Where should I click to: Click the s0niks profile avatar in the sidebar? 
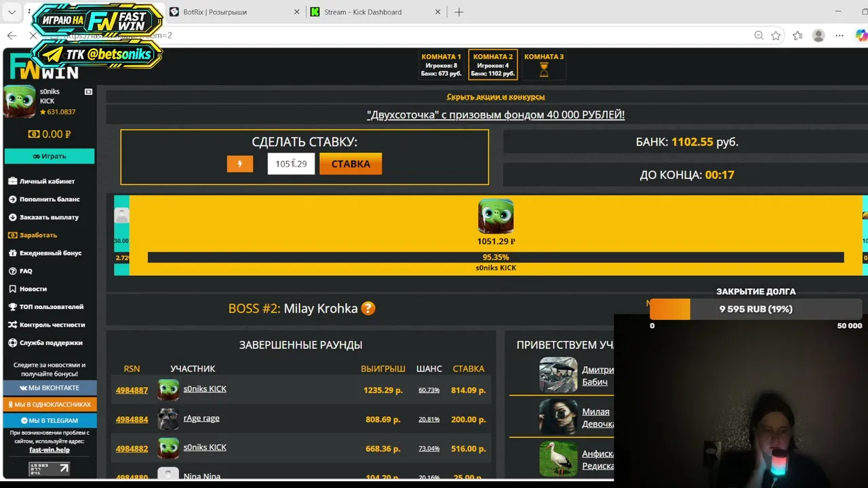(20, 102)
